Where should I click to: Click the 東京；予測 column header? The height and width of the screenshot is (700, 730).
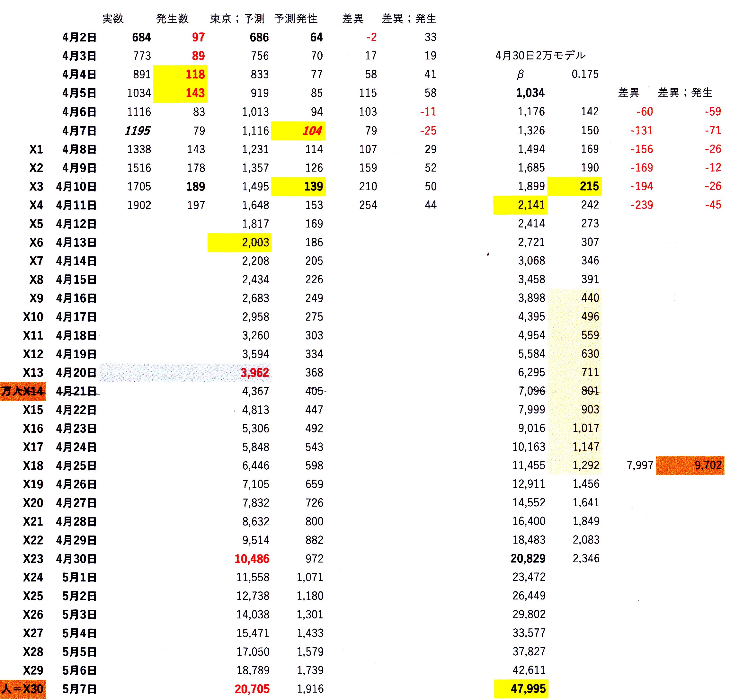[x=237, y=19]
